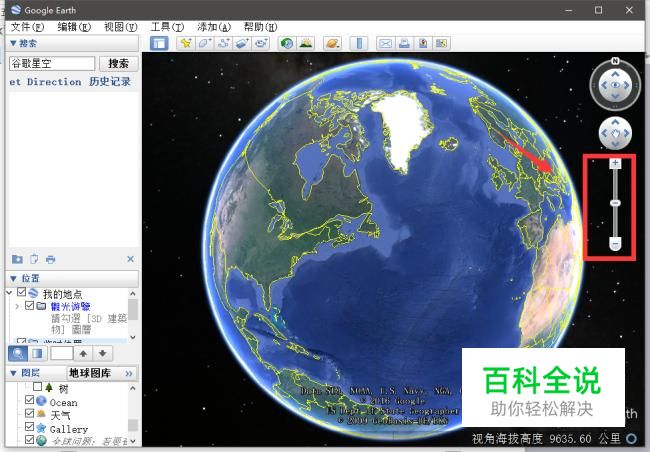Click the 搜索 search button
This screenshot has height=452, width=650.
click(x=119, y=63)
